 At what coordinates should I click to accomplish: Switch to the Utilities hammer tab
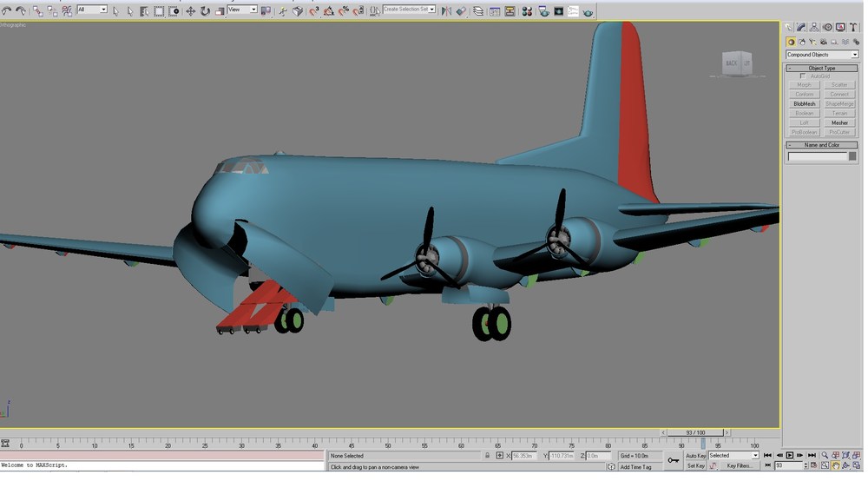(854, 27)
